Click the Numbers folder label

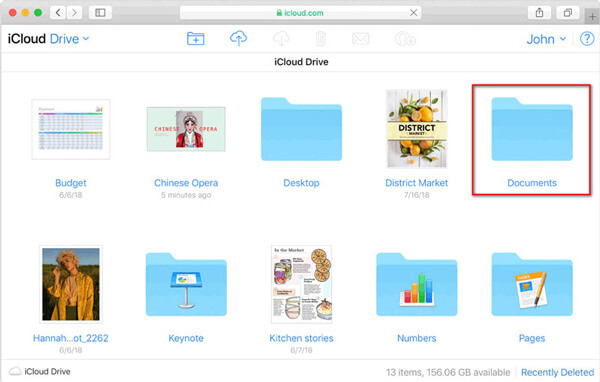coord(417,338)
